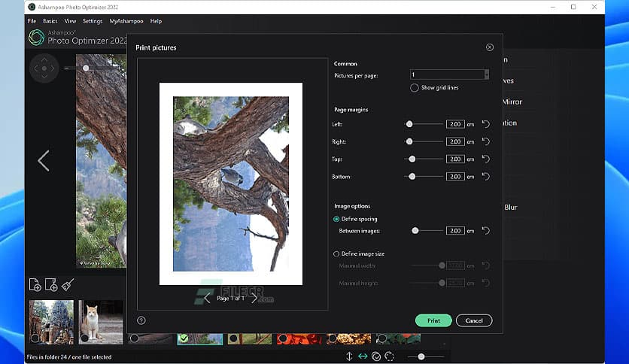Open the Settings menu
The width and height of the screenshot is (629, 364).
point(93,21)
